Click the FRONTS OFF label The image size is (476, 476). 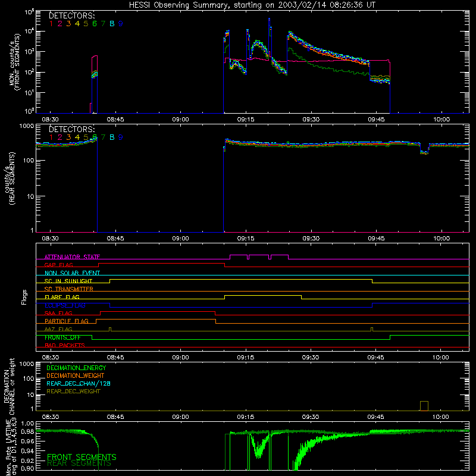(62, 337)
